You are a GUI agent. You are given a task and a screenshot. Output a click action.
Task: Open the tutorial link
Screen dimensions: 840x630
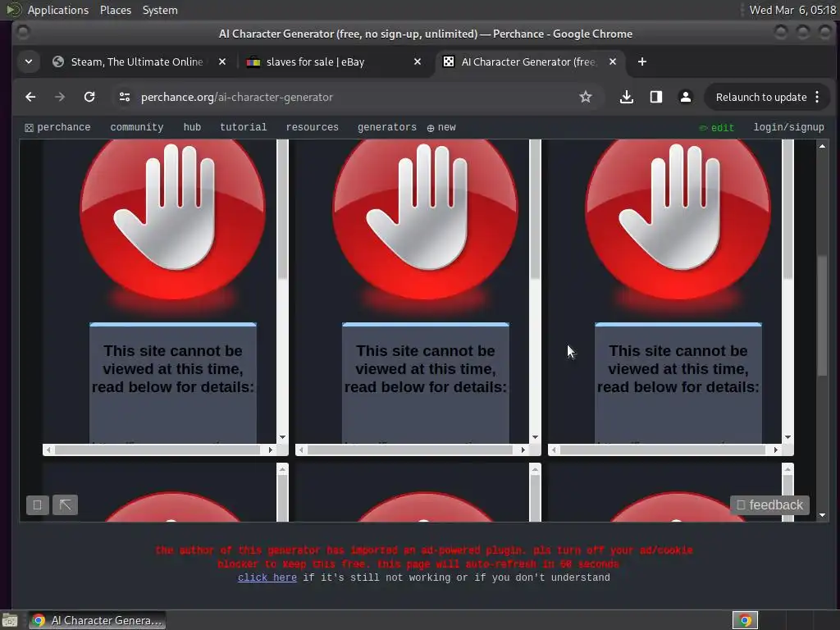243,127
